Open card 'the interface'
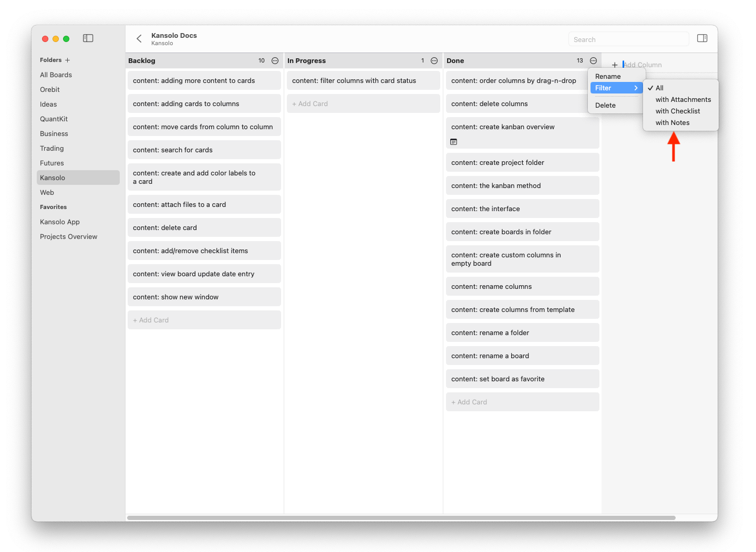756x552 pixels. tap(523, 209)
